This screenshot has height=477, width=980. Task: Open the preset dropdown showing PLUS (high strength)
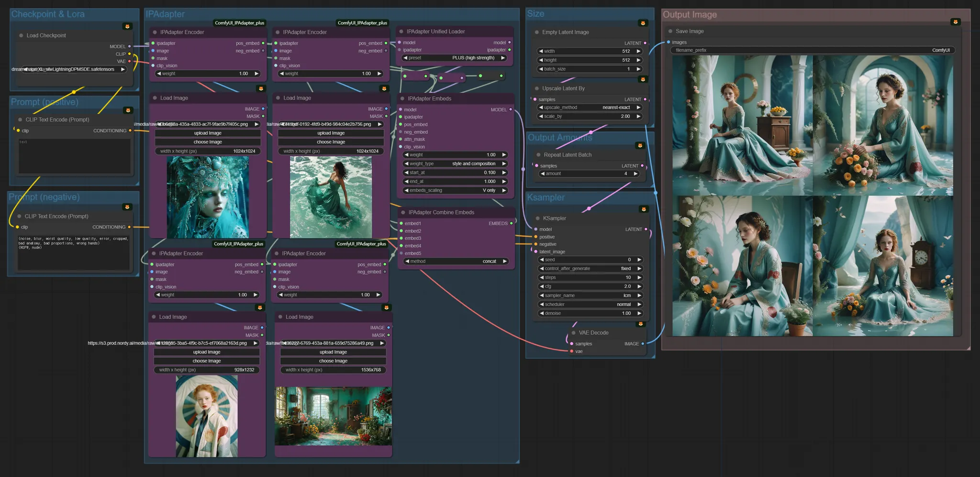point(454,58)
